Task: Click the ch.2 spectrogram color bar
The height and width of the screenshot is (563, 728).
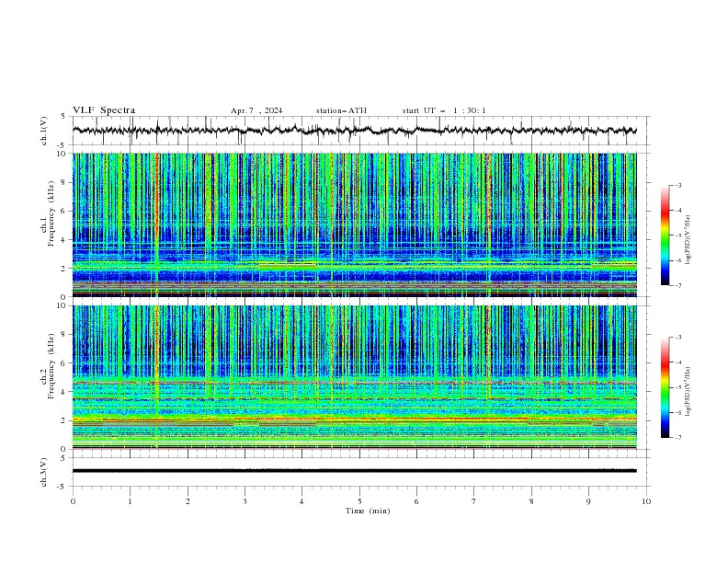Action: pos(665,387)
